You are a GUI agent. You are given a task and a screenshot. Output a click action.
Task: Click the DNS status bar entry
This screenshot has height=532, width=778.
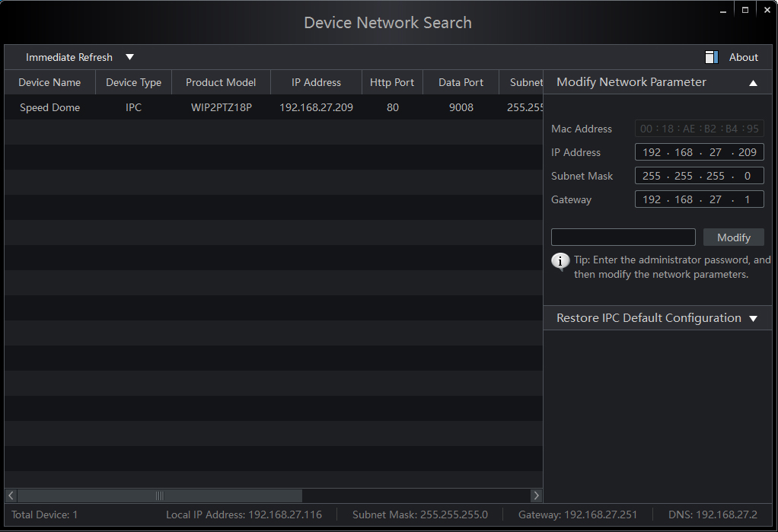click(x=713, y=514)
